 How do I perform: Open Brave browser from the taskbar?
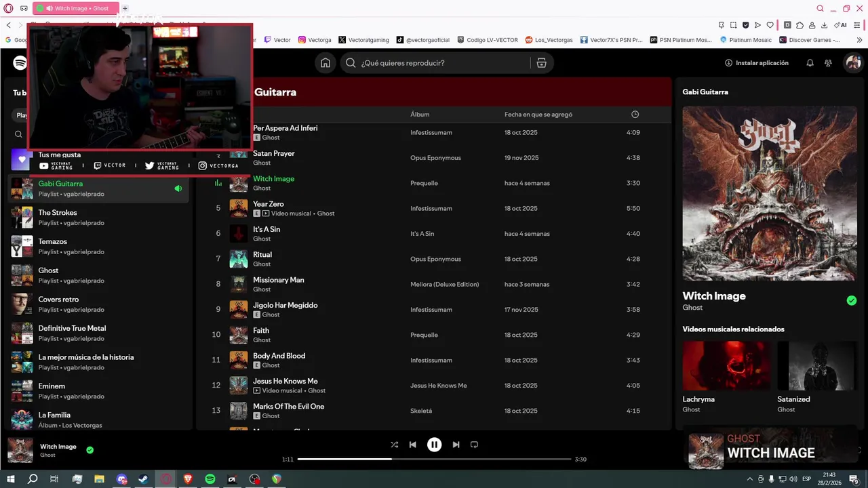coord(188,479)
